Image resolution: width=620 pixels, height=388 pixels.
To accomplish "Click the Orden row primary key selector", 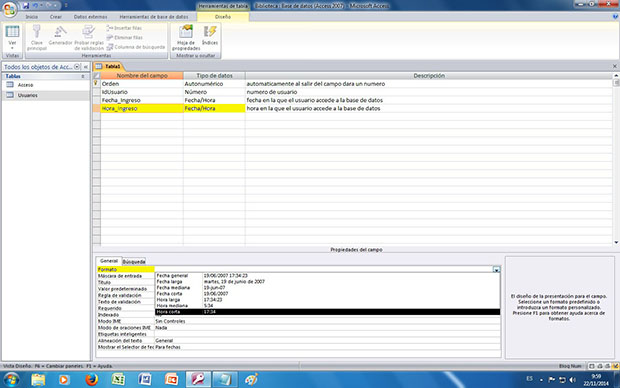I will coord(96,84).
